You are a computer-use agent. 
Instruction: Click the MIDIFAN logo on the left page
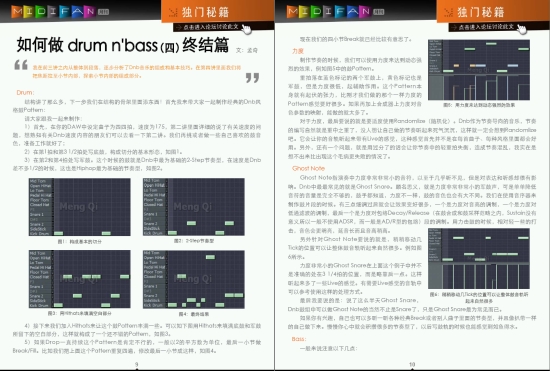[60, 12]
